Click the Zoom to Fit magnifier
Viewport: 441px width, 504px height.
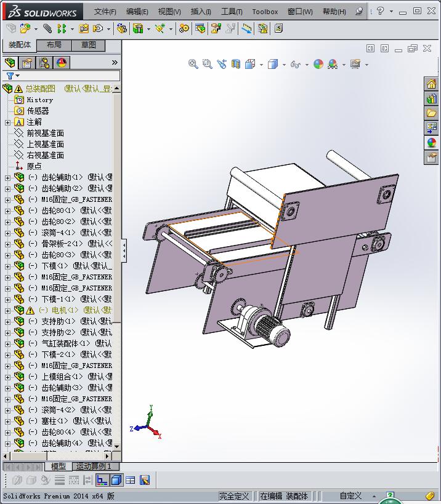(x=193, y=64)
